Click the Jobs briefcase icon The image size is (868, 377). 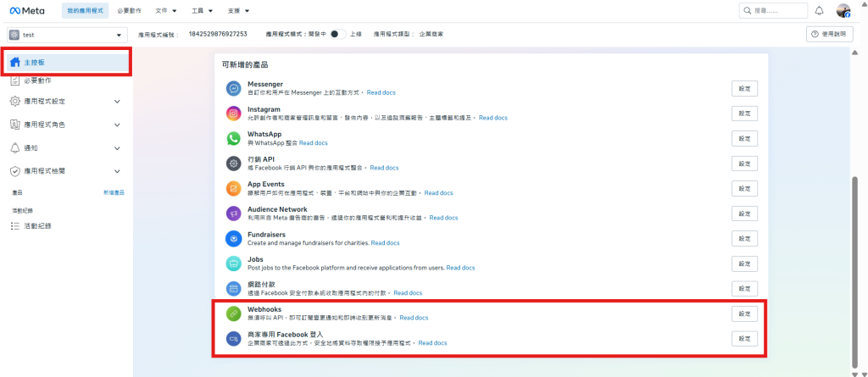pos(234,263)
